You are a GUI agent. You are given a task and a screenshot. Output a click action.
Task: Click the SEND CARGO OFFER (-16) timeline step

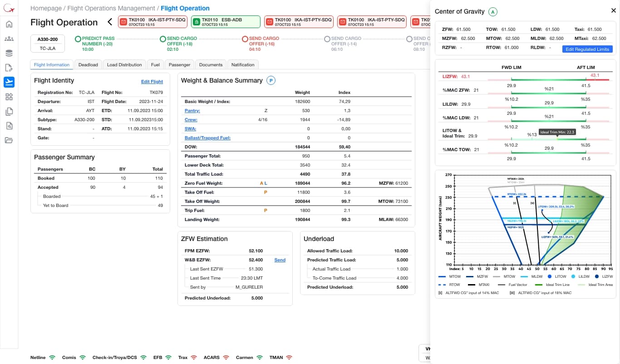[x=260, y=44]
